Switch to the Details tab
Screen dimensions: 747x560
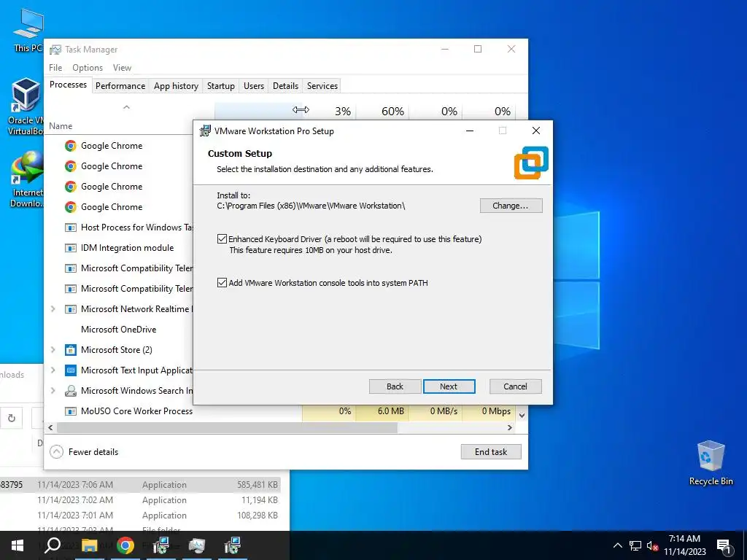(x=285, y=86)
